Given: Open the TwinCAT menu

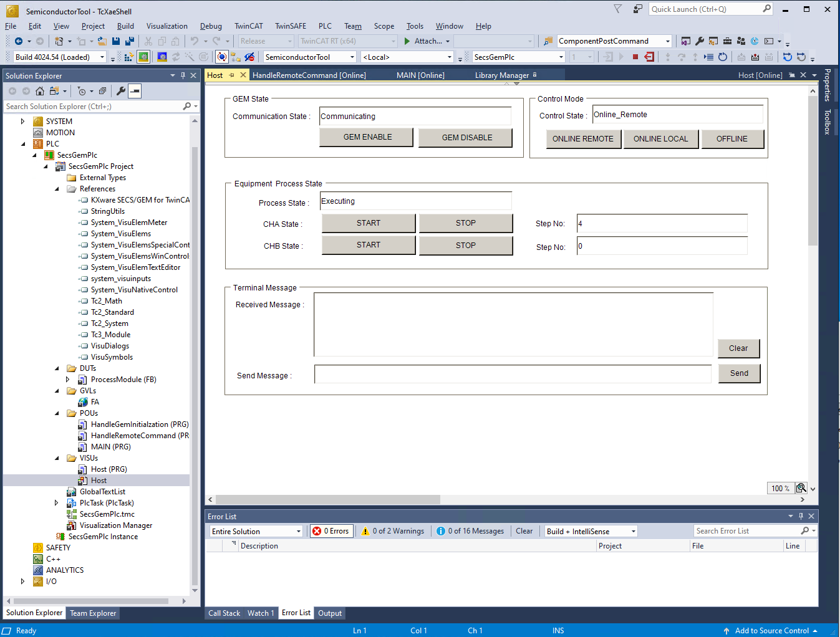Looking at the screenshot, I should point(249,26).
